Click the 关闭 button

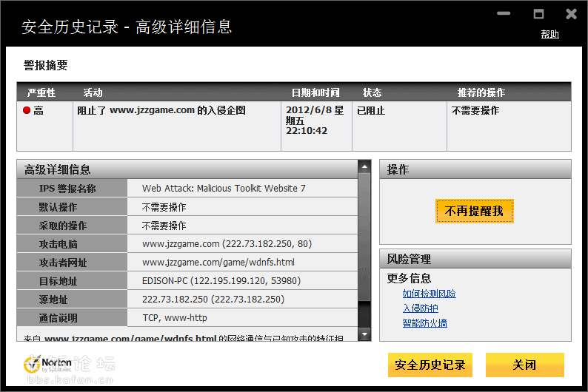pyautogui.click(x=524, y=365)
